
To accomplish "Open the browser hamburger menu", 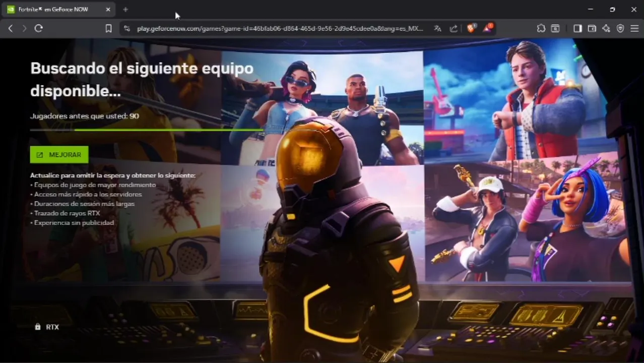I will pyautogui.click(x=634, y=29).
